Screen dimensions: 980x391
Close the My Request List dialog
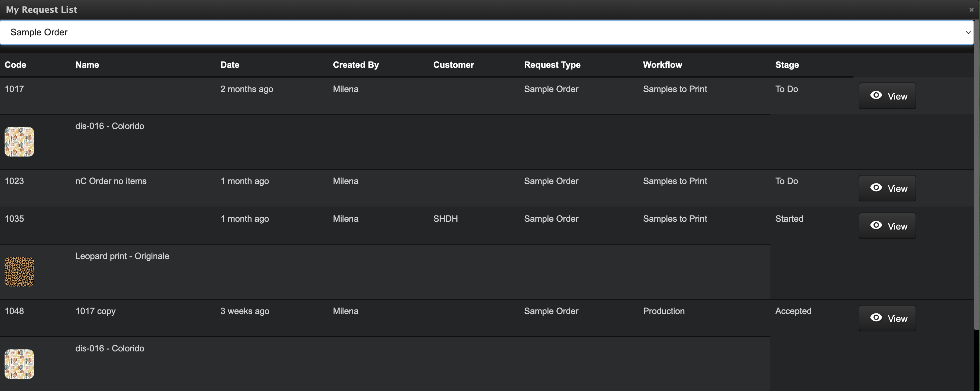(971, 10)
